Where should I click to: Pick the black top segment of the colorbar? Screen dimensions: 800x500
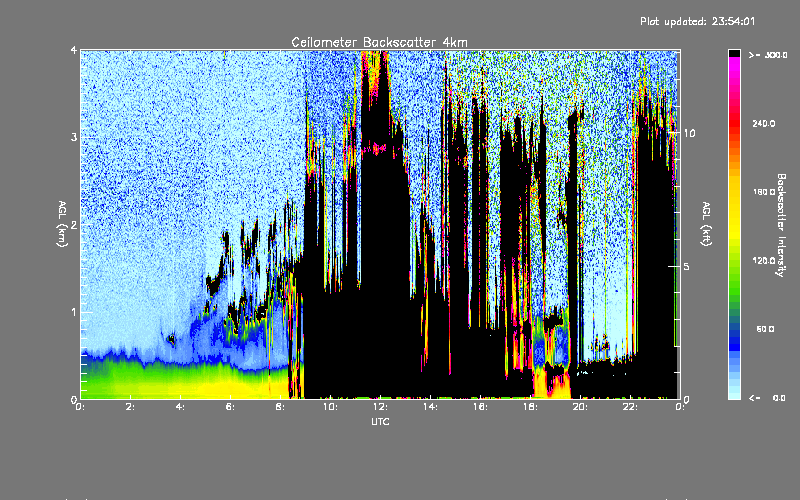pos(734,53)
